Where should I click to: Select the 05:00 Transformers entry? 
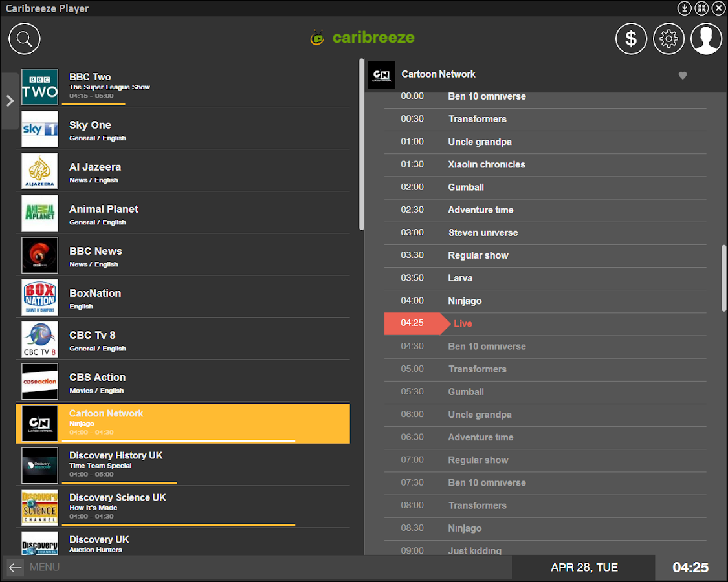545,369
